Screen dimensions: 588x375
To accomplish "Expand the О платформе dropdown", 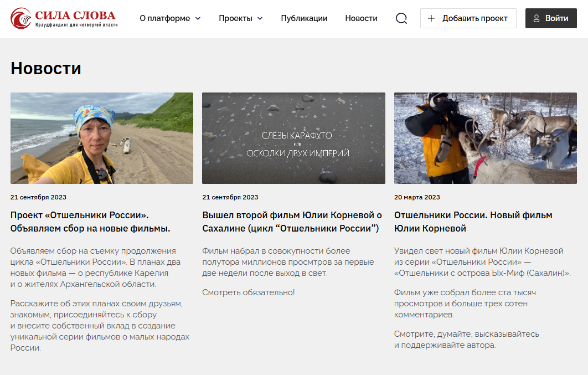I will click(164, 18).
